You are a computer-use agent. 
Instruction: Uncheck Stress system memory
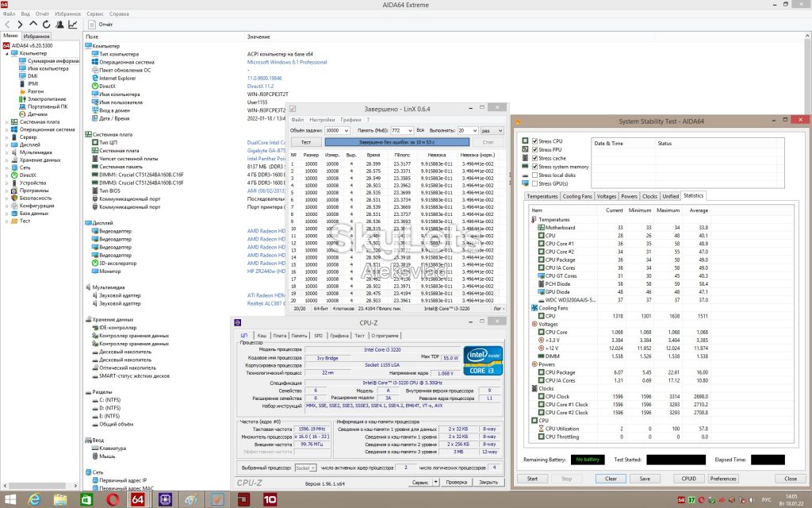tap(535, 167)
